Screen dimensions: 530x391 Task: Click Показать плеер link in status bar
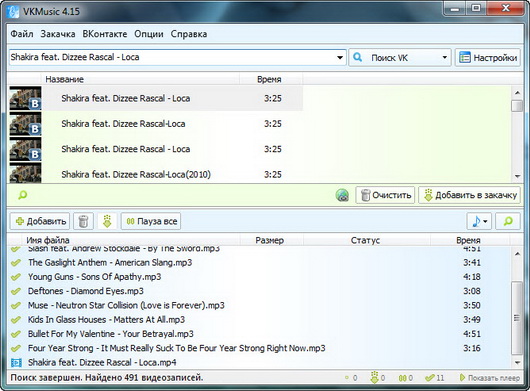[x=489, y=378]
